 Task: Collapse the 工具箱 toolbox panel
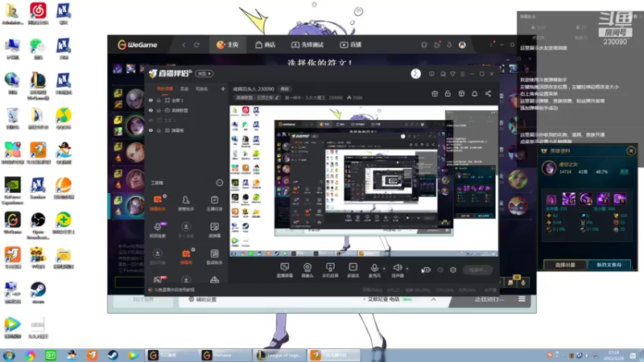tap(220, 183)
